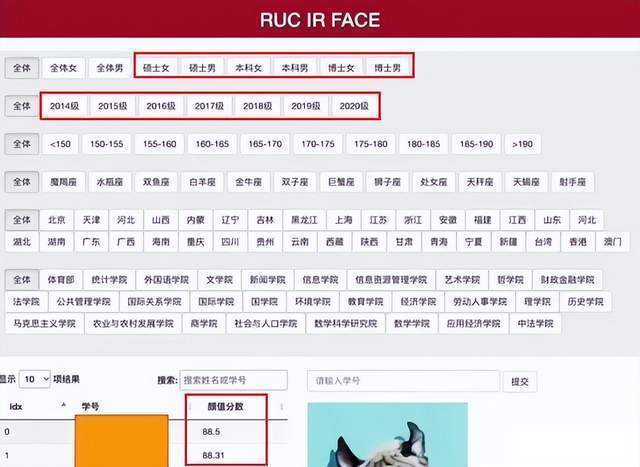This screenshot has height=467, width=640.
Task: Filter by the 2020级 class year
Action: (x=354, y=106)
